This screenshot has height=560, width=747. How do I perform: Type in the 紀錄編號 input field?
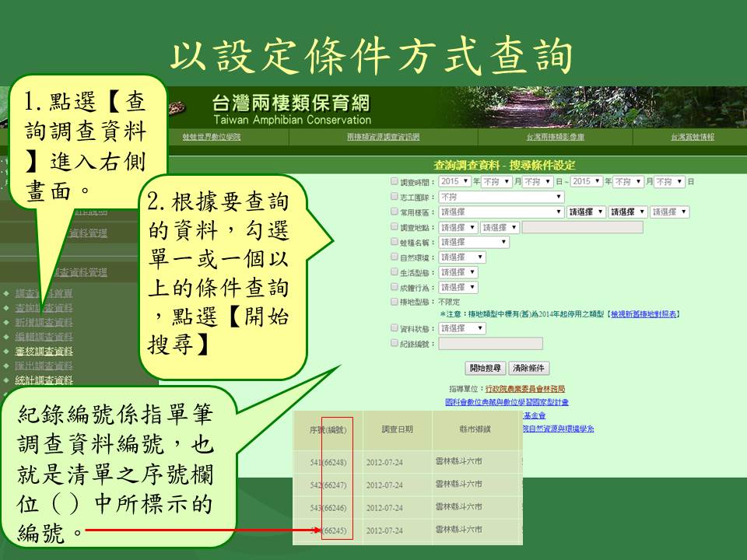(x=490, y=343)
